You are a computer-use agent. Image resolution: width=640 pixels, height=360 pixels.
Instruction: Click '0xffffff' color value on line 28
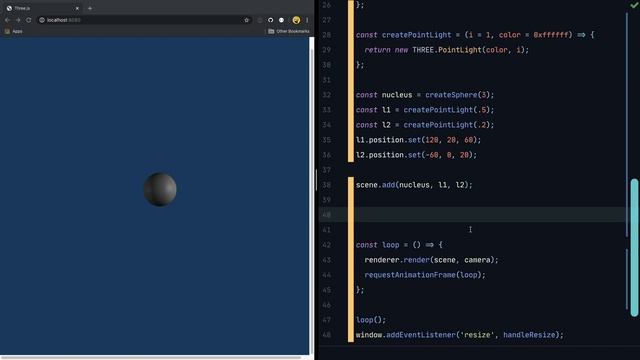coord(551,35)
